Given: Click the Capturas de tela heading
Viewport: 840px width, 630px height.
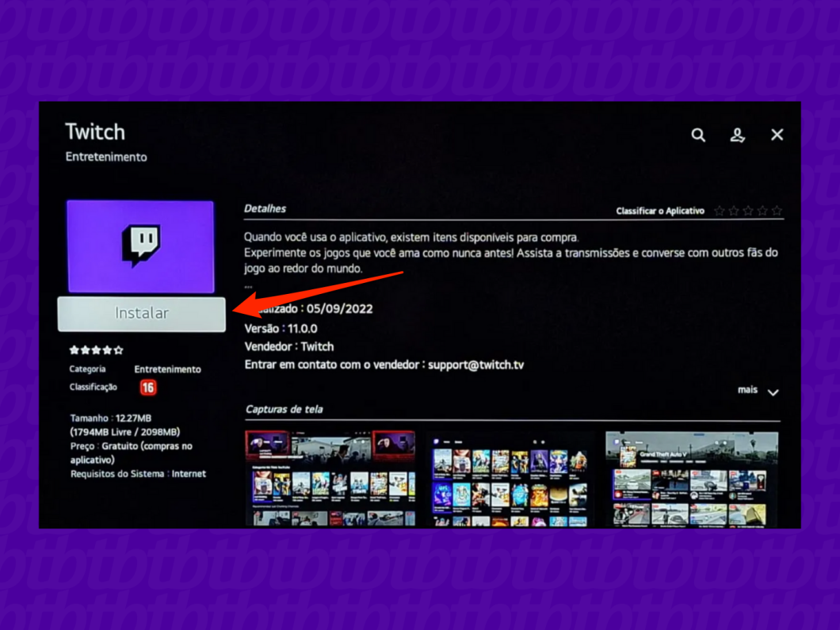Looking at the screenshot, I should 284,409.
